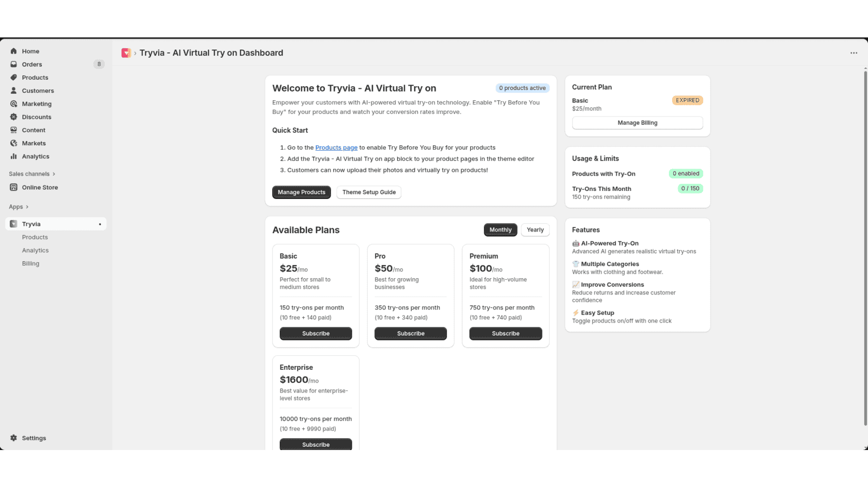The width and height of the screenshot is (868, 488).
Task: Click the 0 products active badge
Action: pos(522,88)
